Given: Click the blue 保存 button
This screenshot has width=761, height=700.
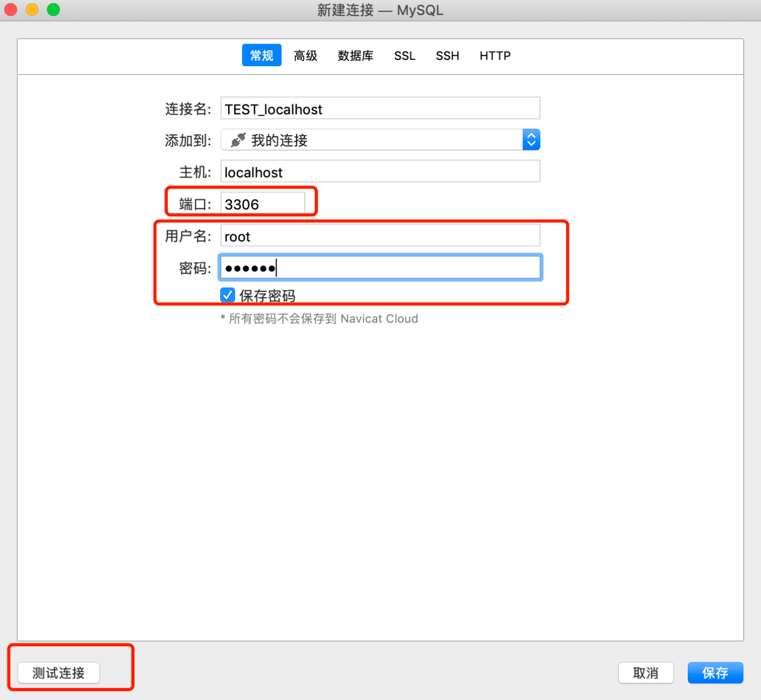Looking at the screenshot, I should (715, 673).
